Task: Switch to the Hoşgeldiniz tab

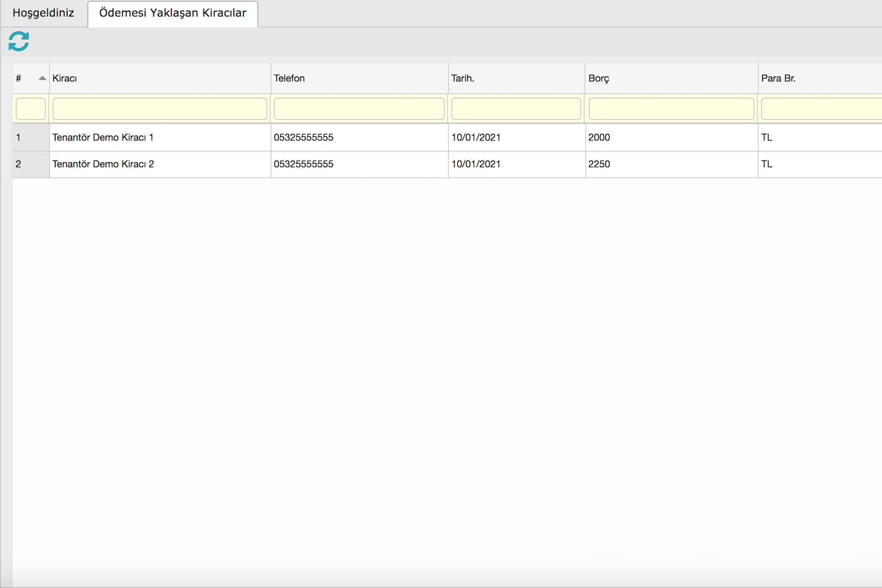Action: (44, 13)
